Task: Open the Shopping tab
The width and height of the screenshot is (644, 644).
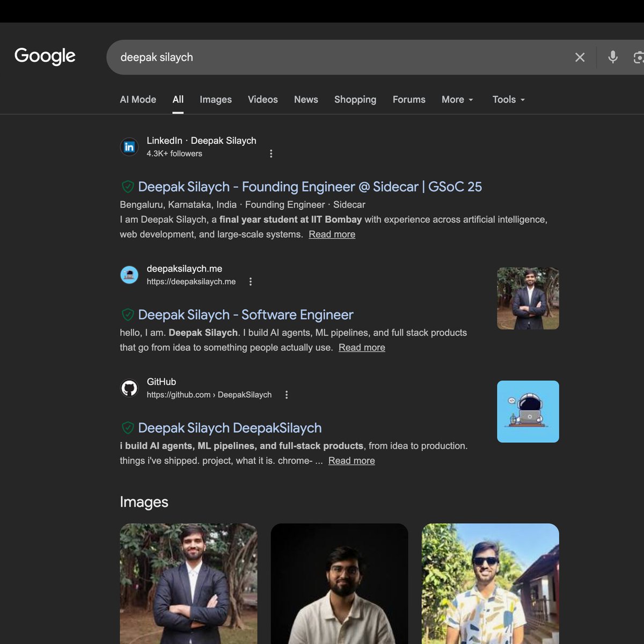Action: tap(355, 99)
